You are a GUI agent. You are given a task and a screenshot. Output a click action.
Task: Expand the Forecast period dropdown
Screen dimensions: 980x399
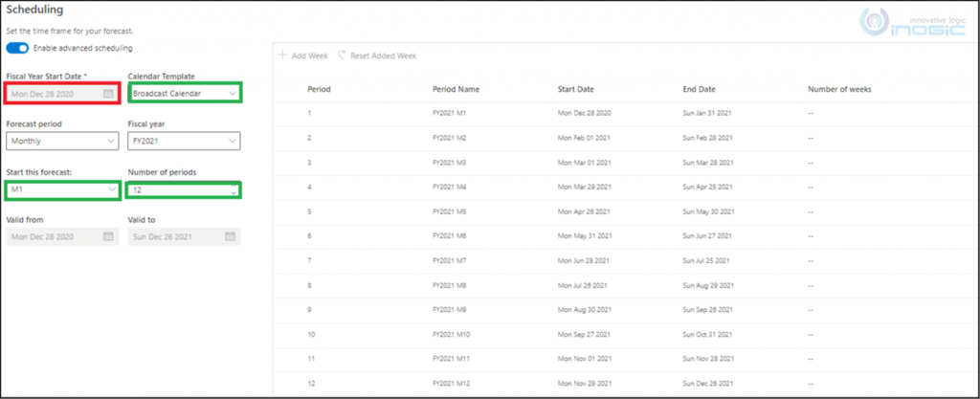pos(111,141)
